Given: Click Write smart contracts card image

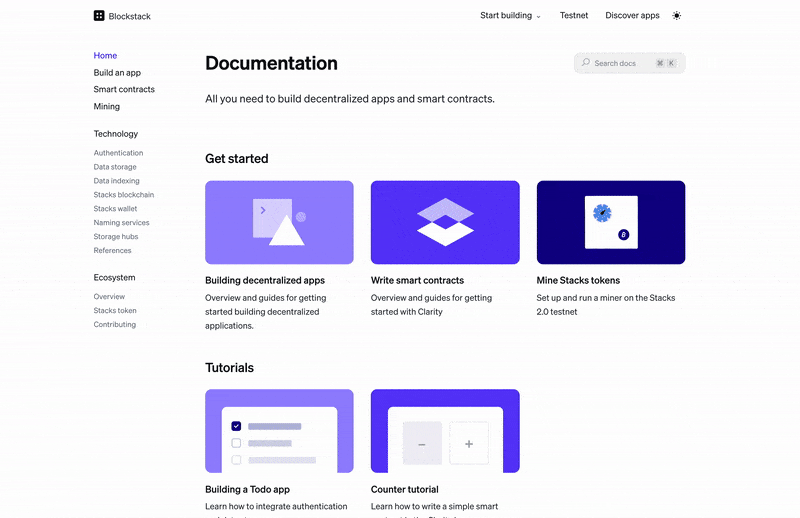Looking at the screenshot, I should coord(445,222).
